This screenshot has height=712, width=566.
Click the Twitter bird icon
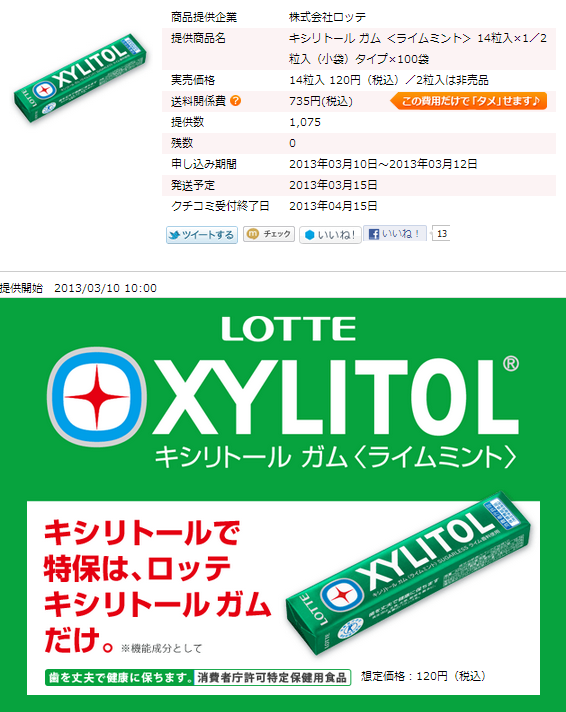pyautogui.click(x=174, y=235)
